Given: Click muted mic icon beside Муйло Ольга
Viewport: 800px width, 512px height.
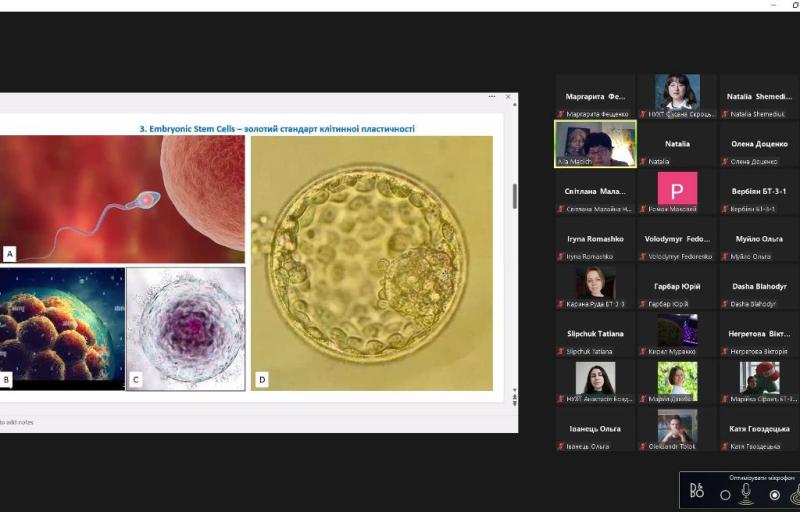Looking at the screenshot, I should pos(724,257).
